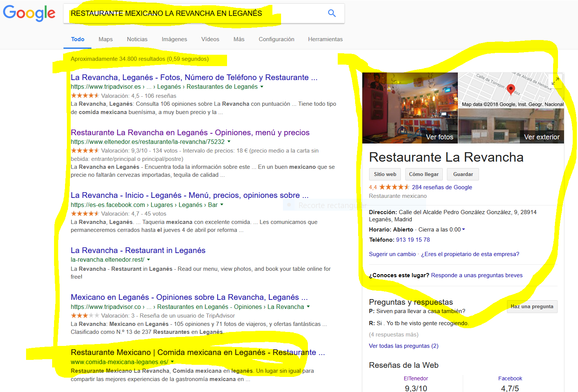578x392 pixels.
Task: Click the Guardar button
Action: click(463, 174)
